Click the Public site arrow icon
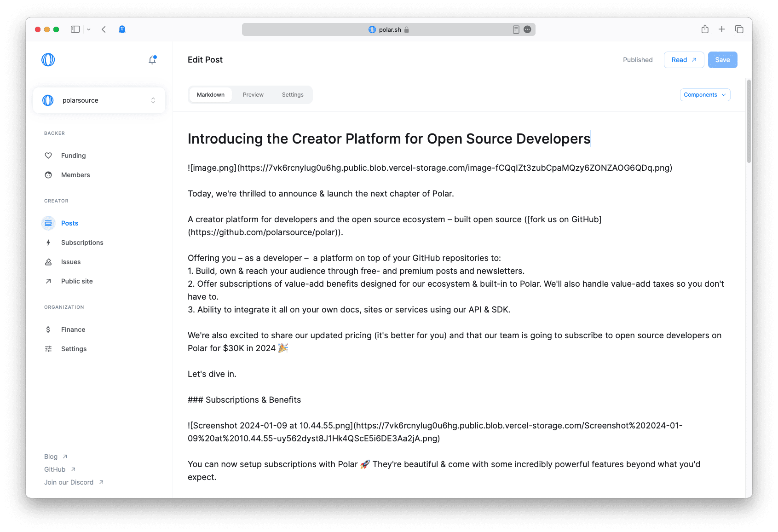Image resolution: width=778 pixels, height=532 pixels. click(48, 281)
